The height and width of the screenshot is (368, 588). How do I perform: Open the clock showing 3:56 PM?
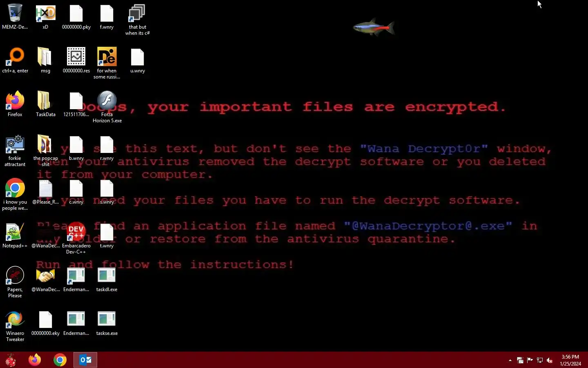570,360
